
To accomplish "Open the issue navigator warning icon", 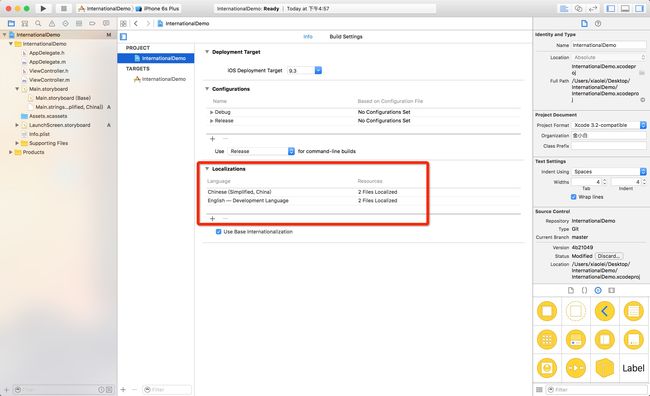I will click(x=52, y=24).
